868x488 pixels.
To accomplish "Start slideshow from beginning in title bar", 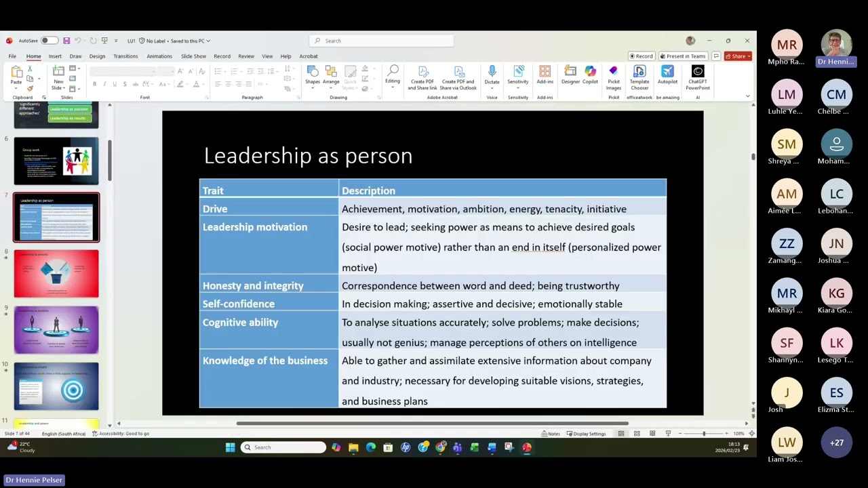I will click(104, 41).
